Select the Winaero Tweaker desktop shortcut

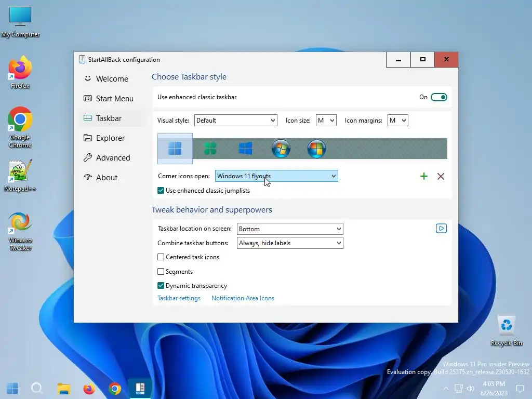[x=20, y=232]
